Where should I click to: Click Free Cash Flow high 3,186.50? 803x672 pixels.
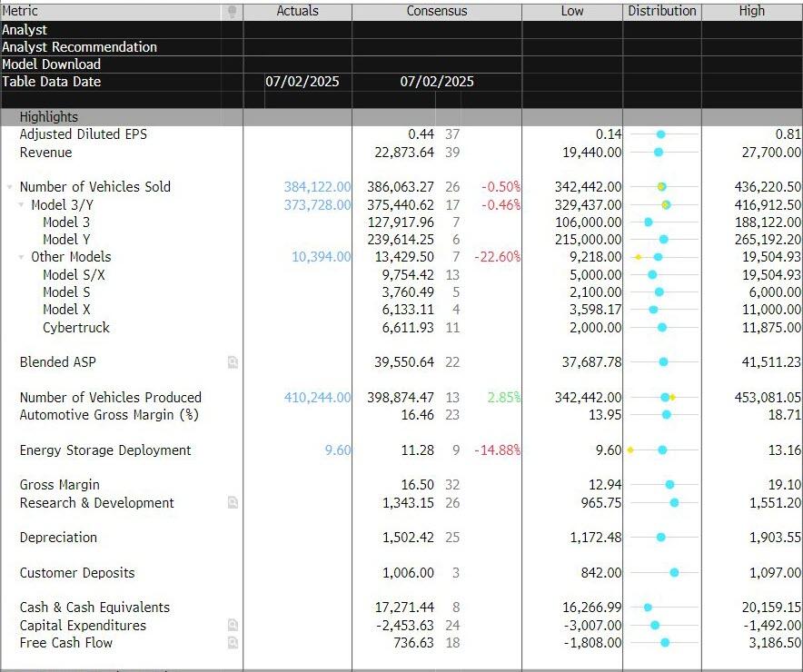point(775,643)
